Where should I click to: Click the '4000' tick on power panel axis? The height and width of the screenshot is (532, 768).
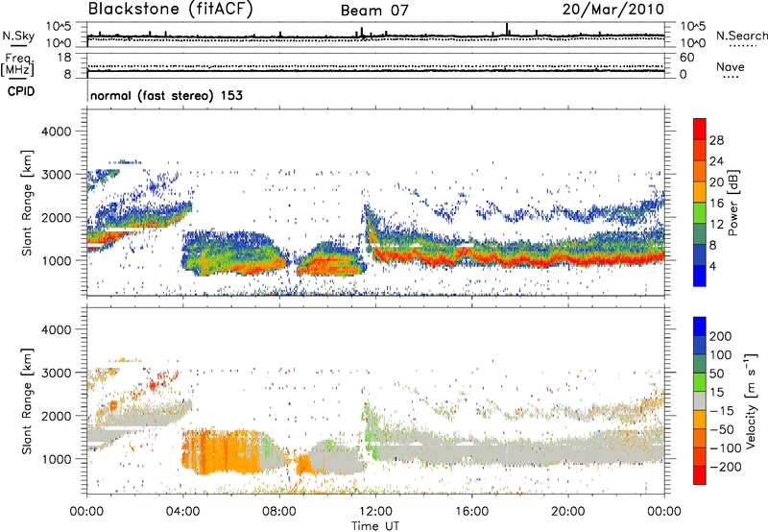coord(56,132)
